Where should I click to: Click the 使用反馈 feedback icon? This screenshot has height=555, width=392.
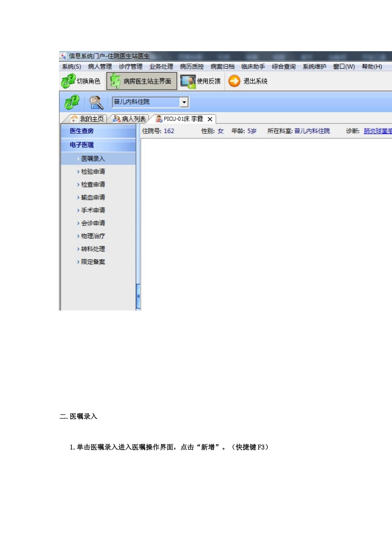click(188, 81)
